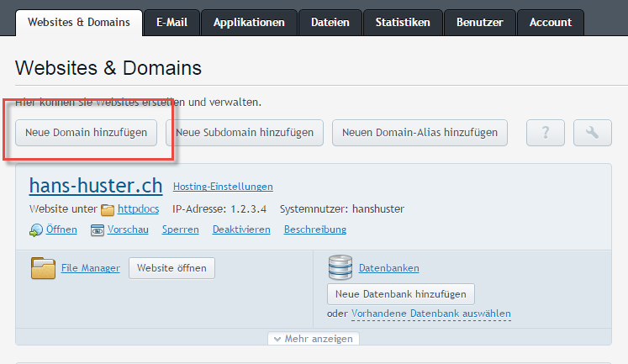Screen dimensions: 628x364
Task: Click Neuen Domain-Alias hinzufügen button
Action: click(420, 133)
